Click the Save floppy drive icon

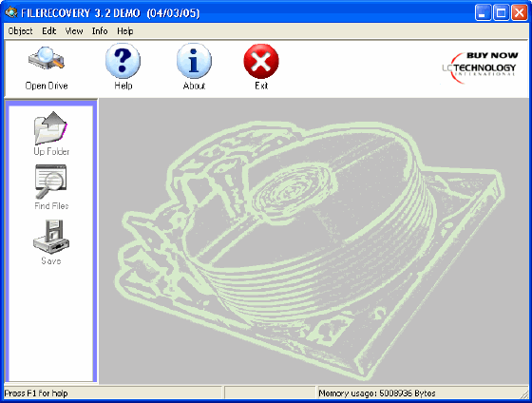pyautogui.click(x=51, y=237)
